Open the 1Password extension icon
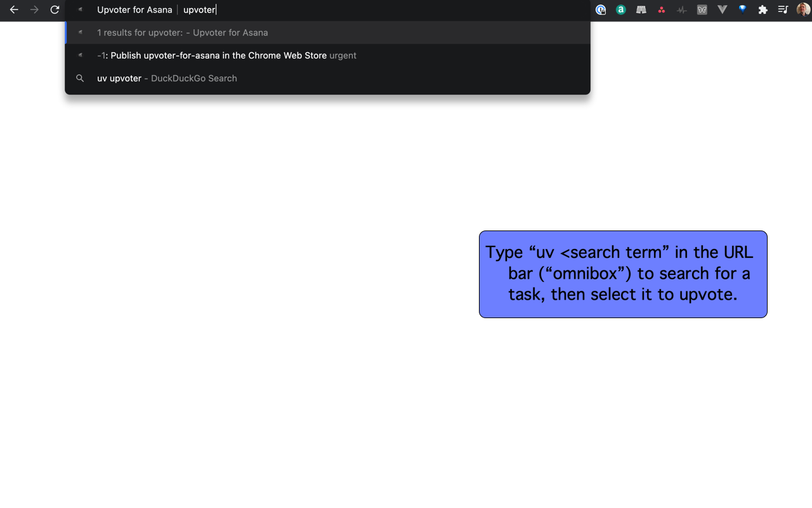This screenshot has height=508, width=812. (601, 10)
